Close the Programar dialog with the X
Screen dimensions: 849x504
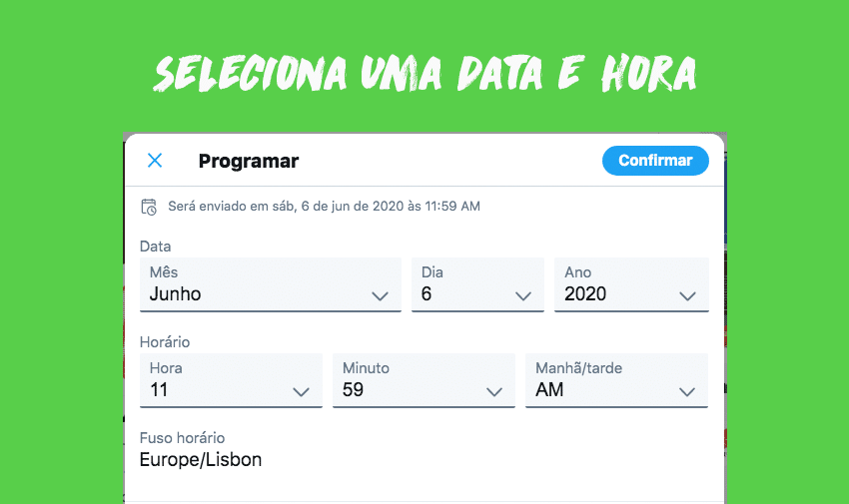tap(155, 161)
